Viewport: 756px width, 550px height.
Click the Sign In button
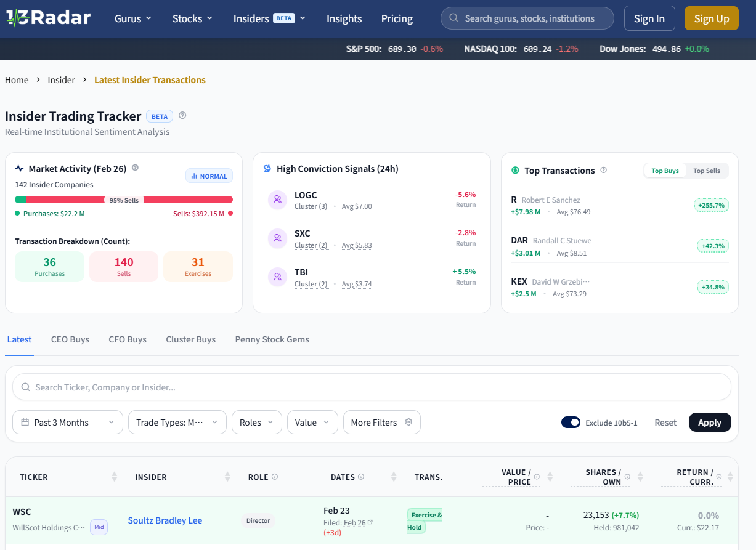pos(649,18)
